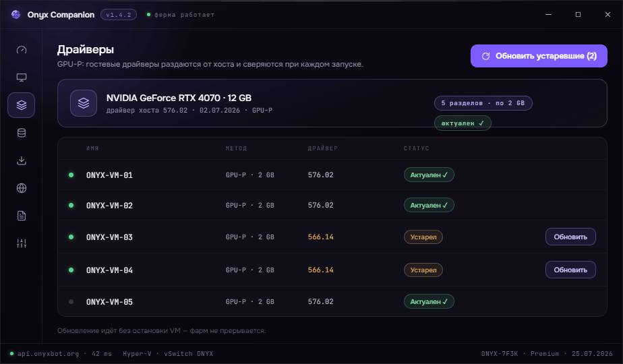Click Актуален badge of ONYX-VM-05
The width and height of the screenshot is (623, 364).
(429, 301)
